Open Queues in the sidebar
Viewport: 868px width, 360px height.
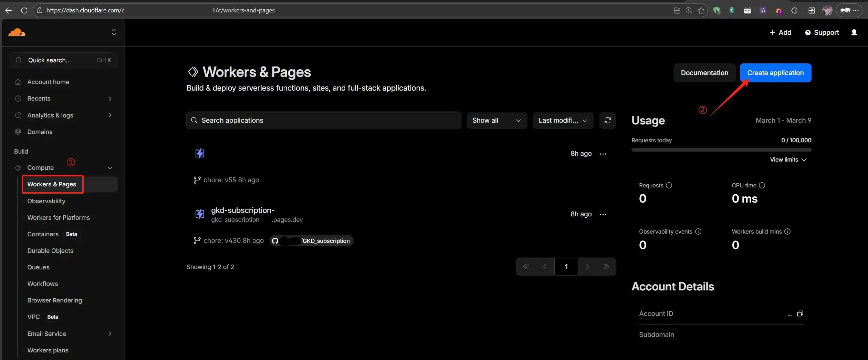click(38, 267)
